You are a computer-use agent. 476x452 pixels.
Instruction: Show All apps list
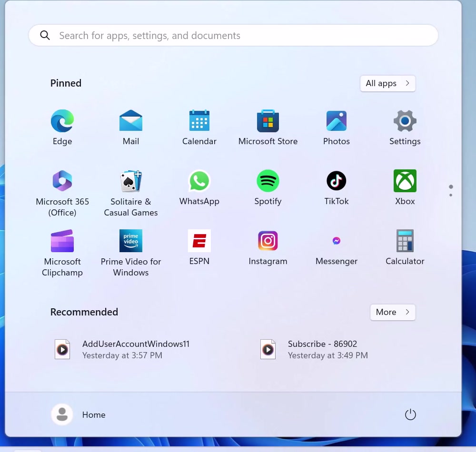tap(387, 83)
